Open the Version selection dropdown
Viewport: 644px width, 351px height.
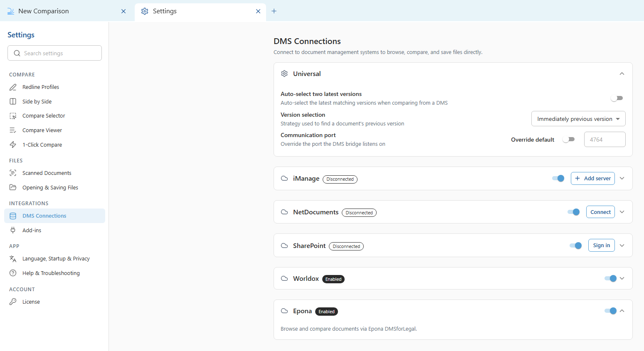[x=578, y=119]
